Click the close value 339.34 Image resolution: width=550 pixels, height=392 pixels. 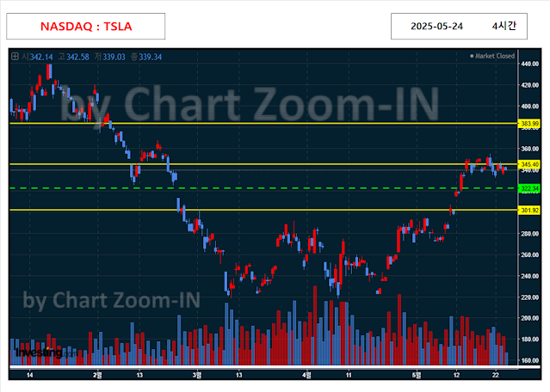150,57
